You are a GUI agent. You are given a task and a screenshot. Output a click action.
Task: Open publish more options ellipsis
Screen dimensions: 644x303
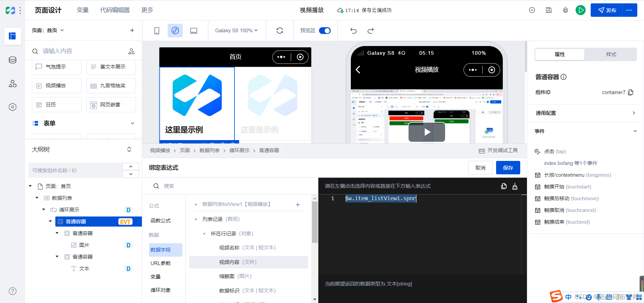pos(629,10)
